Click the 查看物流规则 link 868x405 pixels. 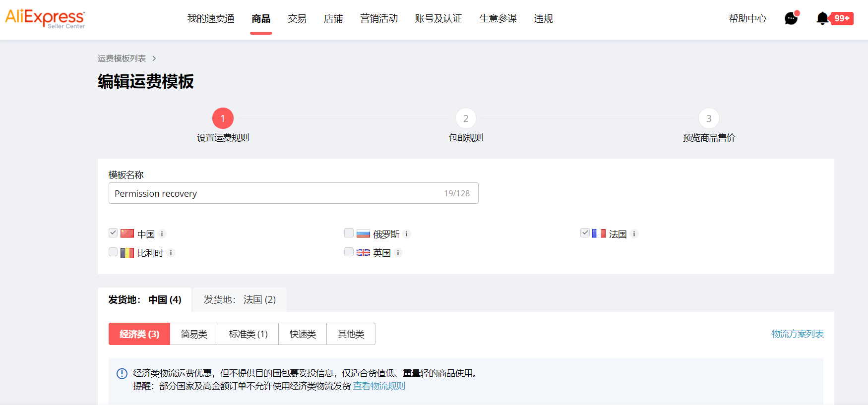pyautogui.click(x=379, y=386)
